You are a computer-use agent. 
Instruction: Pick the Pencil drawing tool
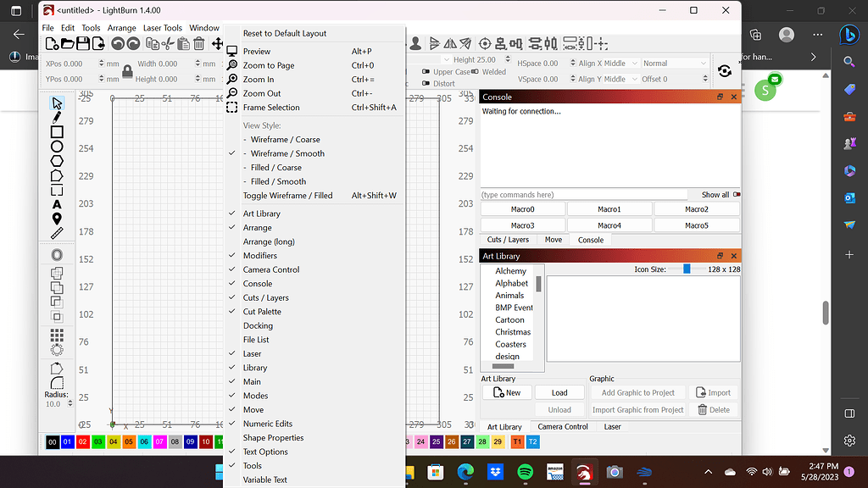pyautogui.click(x=57, y=119)
